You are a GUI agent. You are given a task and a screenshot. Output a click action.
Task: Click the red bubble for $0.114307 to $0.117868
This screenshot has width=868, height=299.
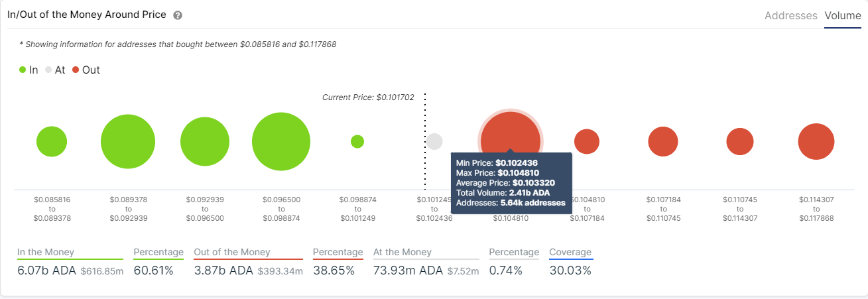coord(816,141)
